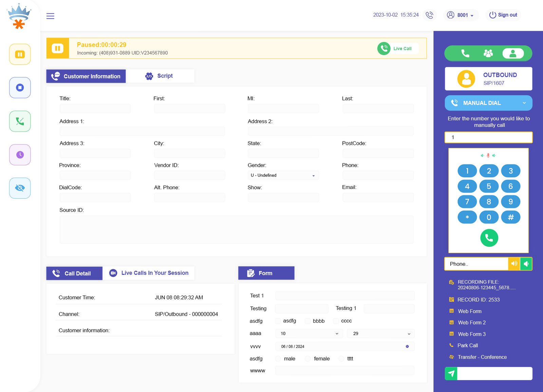Open Live Calls In Your Session tab
The width and height of the screenshot is (543, 392).
pos(149,273)
